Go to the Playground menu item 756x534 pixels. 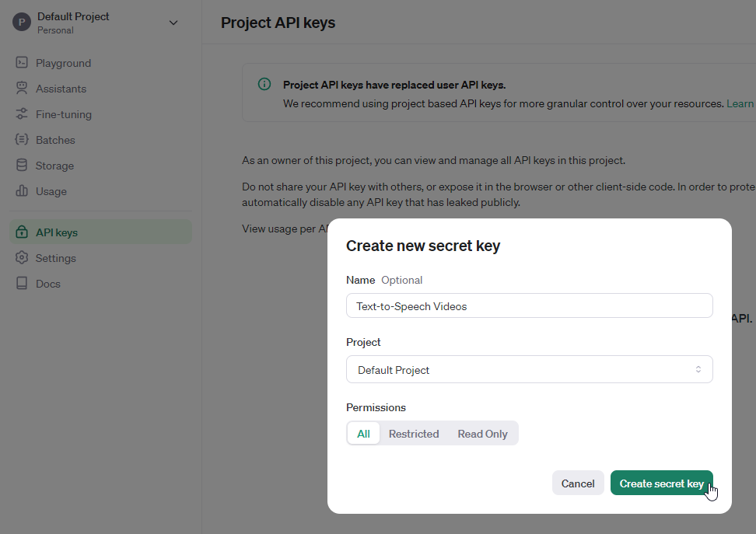coord(63,63)
